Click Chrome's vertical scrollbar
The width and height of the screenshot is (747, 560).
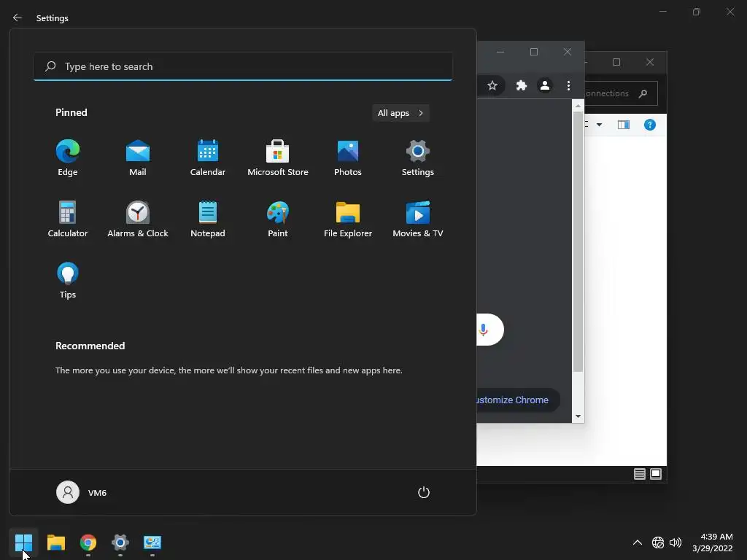pyautogui.click(x=578, y=242)
